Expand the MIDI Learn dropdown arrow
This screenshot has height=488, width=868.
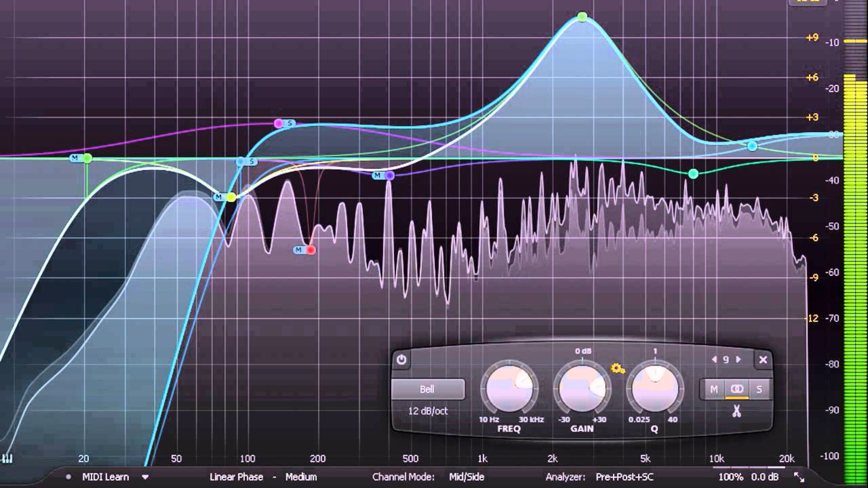tap(145, 477)
